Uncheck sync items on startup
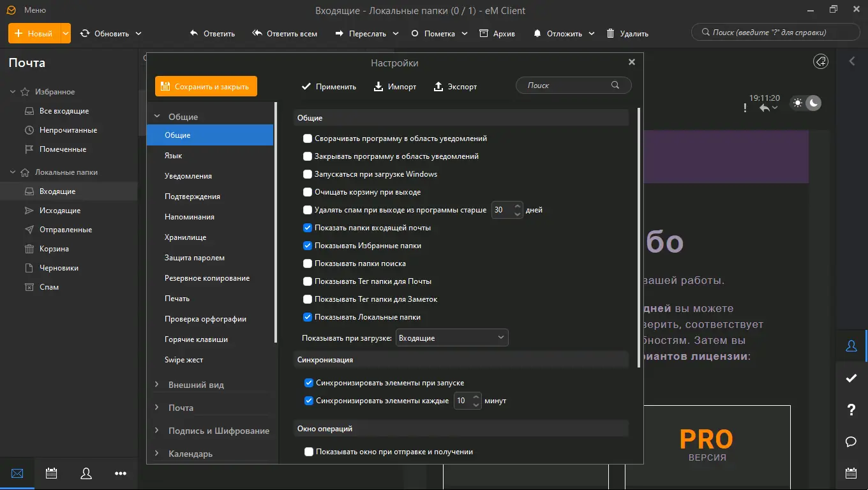 point(309,383)
